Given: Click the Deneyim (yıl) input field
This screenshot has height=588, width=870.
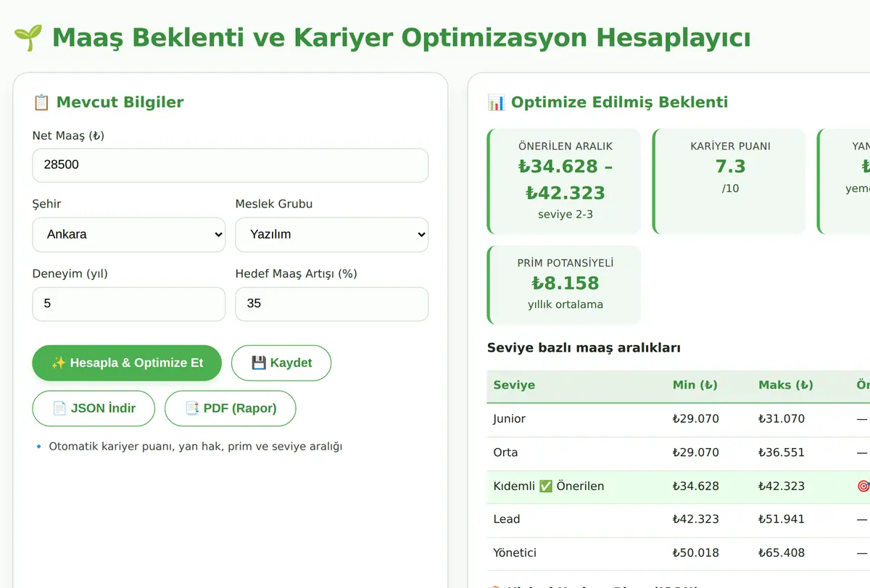Looking at the screenshot, I should click(x=129, y=304).
